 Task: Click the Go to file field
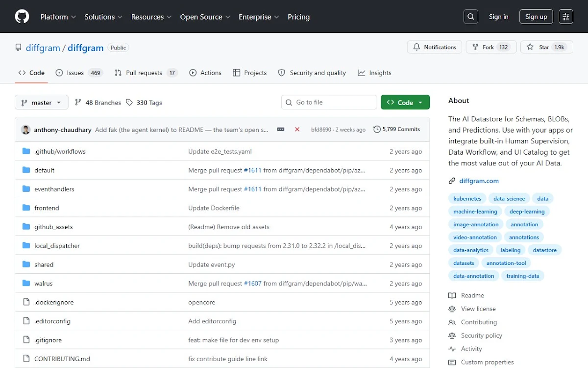click(329, 103)
